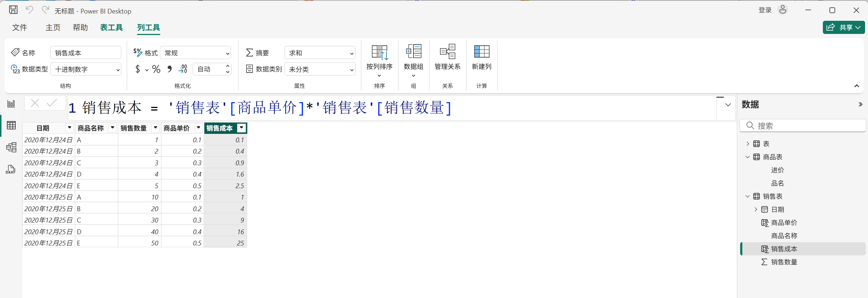Image resolution: width=868 pixels, height=298 pixels.
Task: Select the 列工具 tab
Action: click(x=149, y=27)
